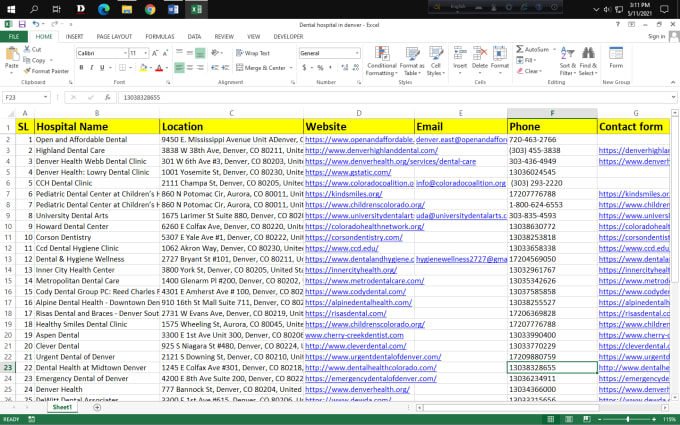Open Cell Styles gallery
The width and height of the screenshot is (680, 425).
435,61
